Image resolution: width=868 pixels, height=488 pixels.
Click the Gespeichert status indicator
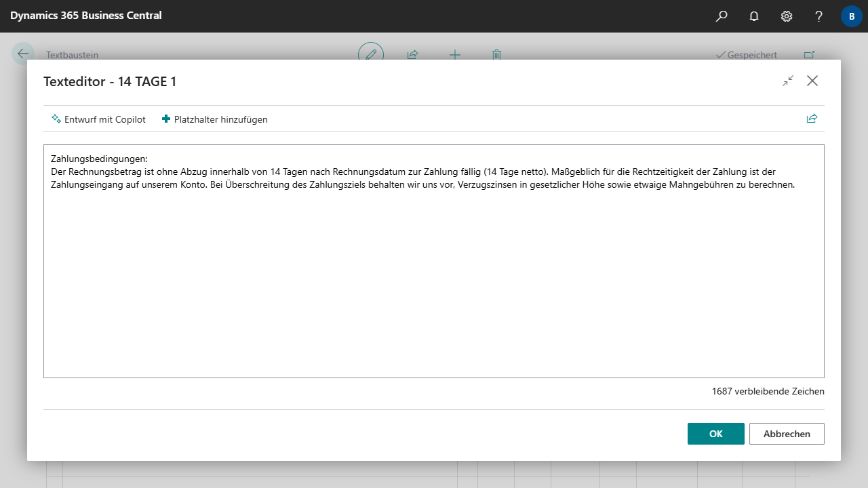[747, 55]
